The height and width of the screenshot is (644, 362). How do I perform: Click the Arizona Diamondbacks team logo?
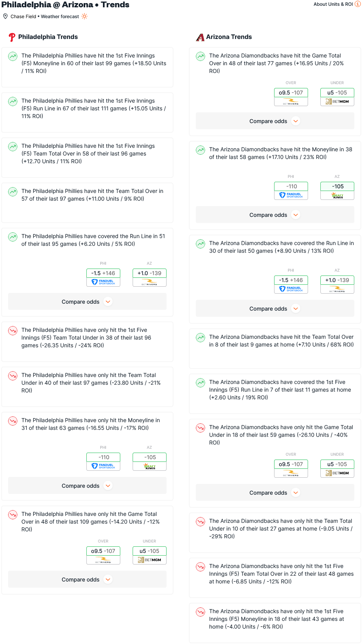200,37
